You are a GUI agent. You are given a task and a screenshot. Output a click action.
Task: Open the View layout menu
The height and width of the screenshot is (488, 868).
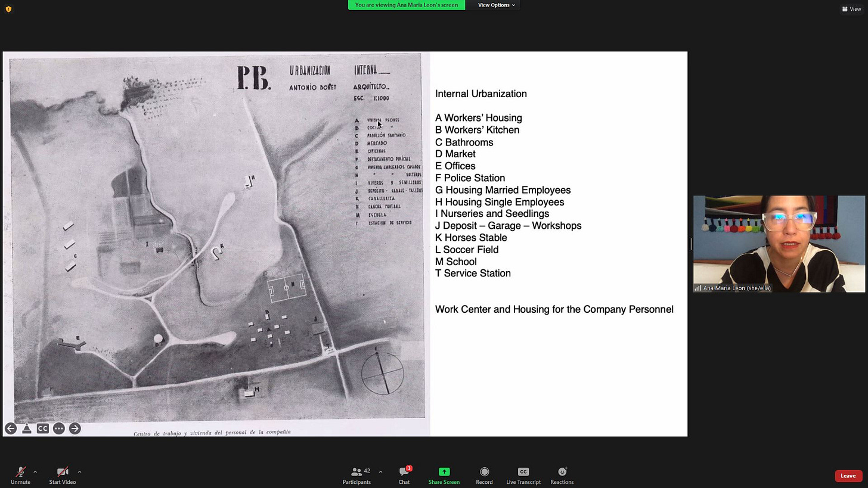(851, 9)
